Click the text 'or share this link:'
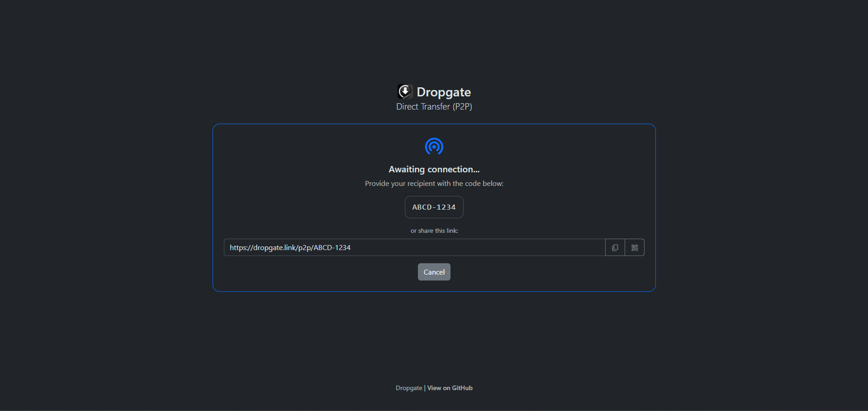This screenshot has width=868, height=411. [x=434, y=230]
